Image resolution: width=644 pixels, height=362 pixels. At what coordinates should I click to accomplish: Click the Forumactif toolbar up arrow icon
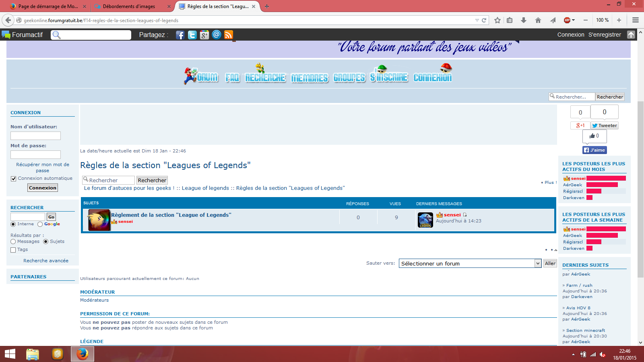click(x=631, y=35)
